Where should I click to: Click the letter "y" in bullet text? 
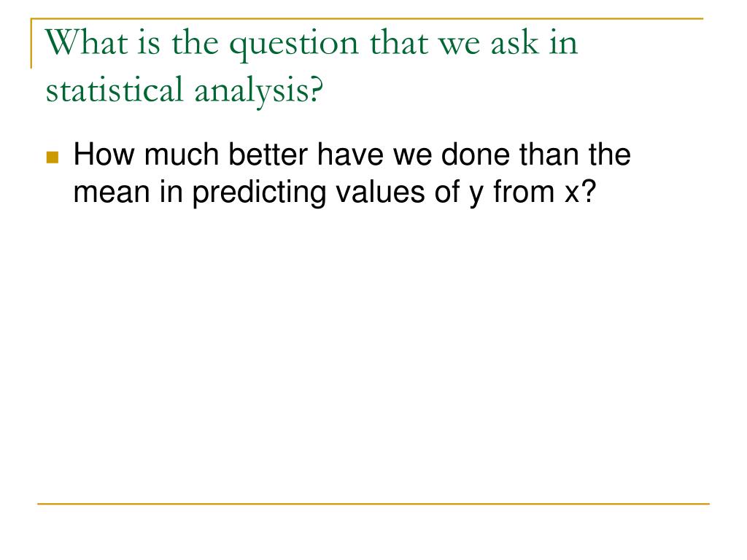[x=476, y=195]
